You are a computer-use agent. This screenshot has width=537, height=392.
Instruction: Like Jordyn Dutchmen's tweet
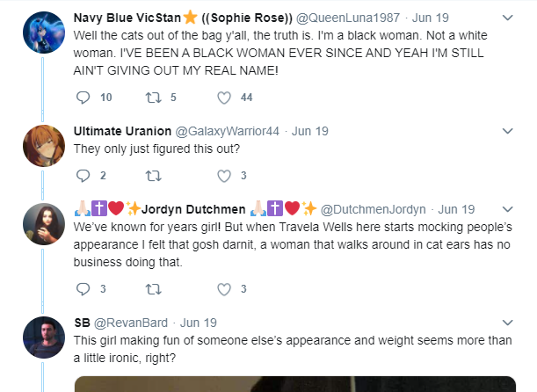point(224,289)
